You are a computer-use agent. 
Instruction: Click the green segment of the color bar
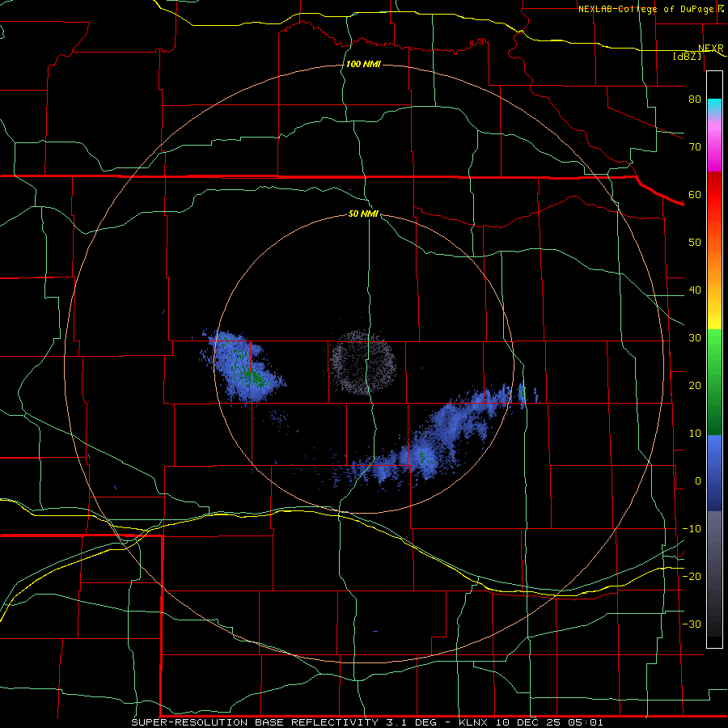coord(714,382)
